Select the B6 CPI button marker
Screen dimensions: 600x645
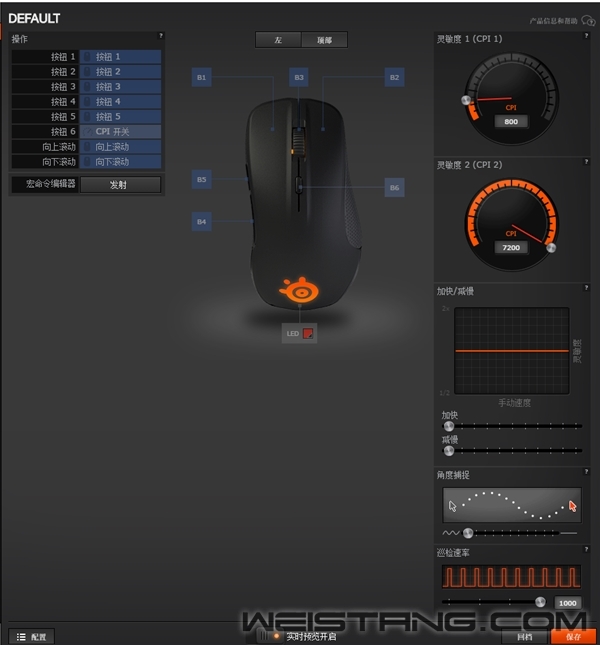click(394, 188)
